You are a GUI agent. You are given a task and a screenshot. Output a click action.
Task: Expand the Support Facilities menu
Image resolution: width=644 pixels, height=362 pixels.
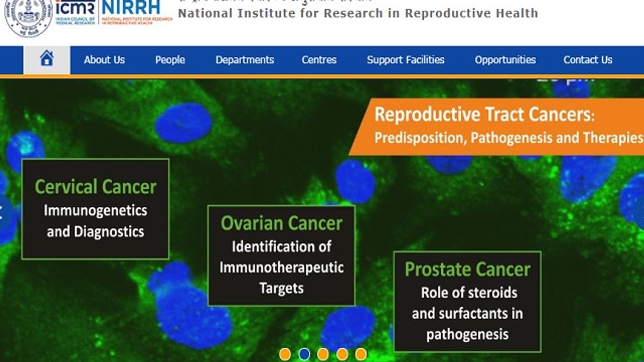[406, 60]
